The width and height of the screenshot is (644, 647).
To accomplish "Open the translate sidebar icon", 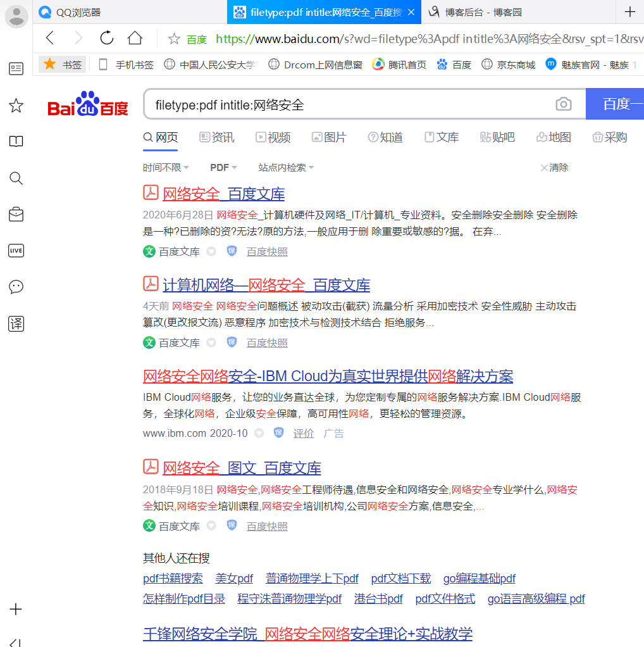I will 16,323.
